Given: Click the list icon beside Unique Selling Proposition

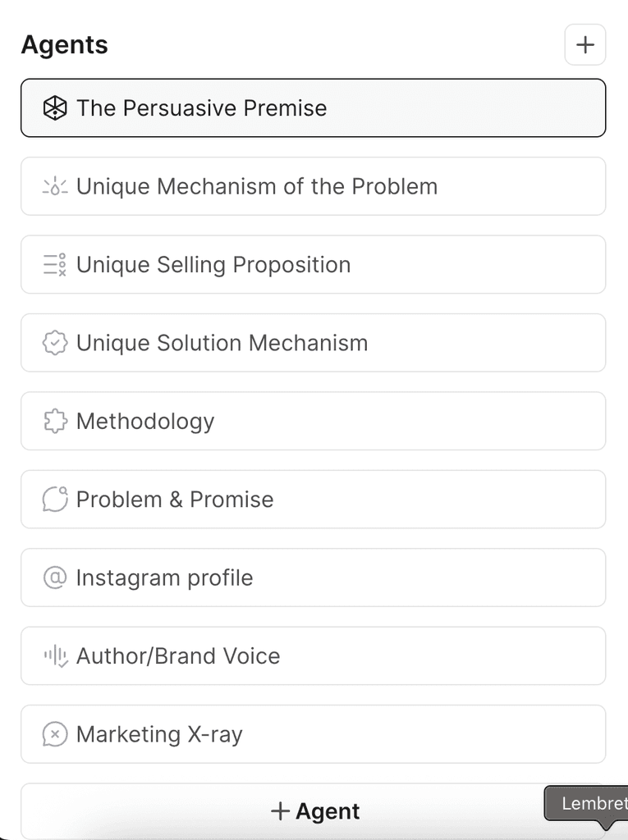Looking at the screenshot, I should tap(54, 265).
